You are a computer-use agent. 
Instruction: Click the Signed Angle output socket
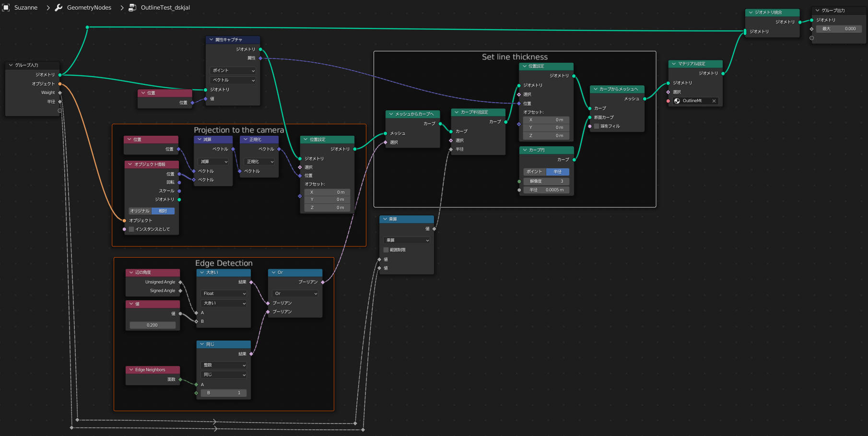(180, 291)
